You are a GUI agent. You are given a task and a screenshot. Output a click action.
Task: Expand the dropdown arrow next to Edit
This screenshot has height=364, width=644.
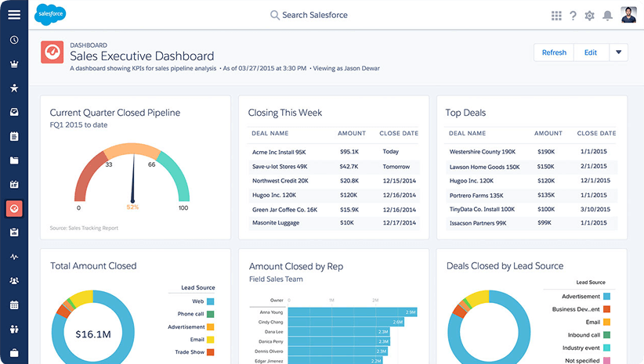(618, 52)
